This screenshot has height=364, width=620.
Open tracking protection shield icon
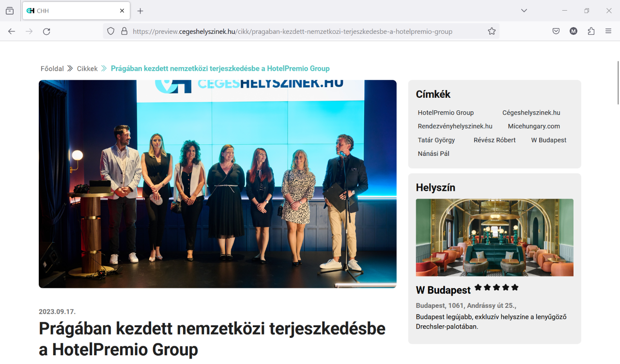coord(111,31)
